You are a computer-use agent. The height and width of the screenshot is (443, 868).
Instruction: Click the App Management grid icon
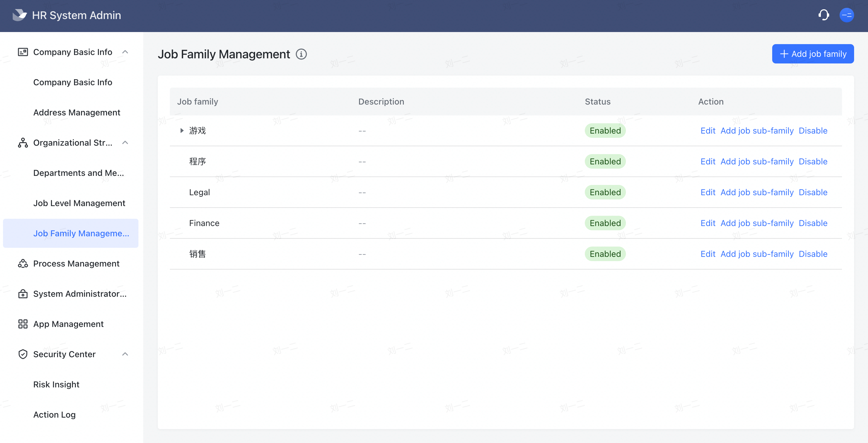click(23, 324)
